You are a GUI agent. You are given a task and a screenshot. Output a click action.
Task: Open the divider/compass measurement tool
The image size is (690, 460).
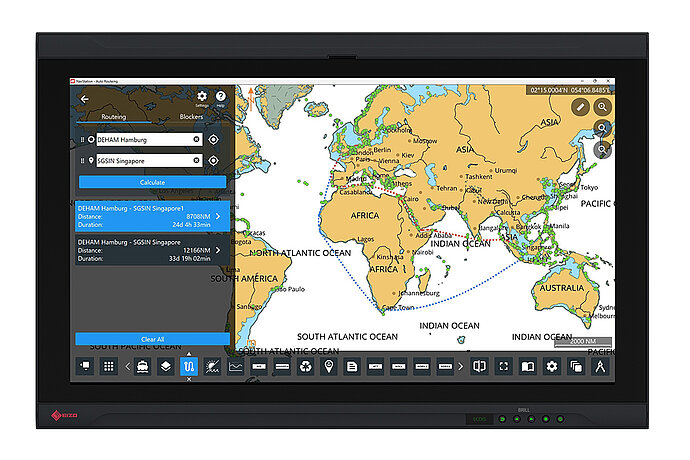600,366
